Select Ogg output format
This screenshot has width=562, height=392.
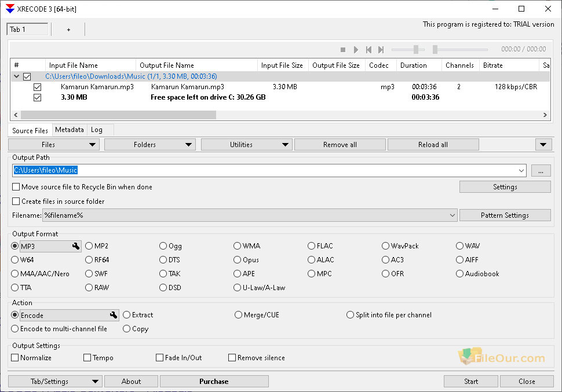tap(163, 246)
